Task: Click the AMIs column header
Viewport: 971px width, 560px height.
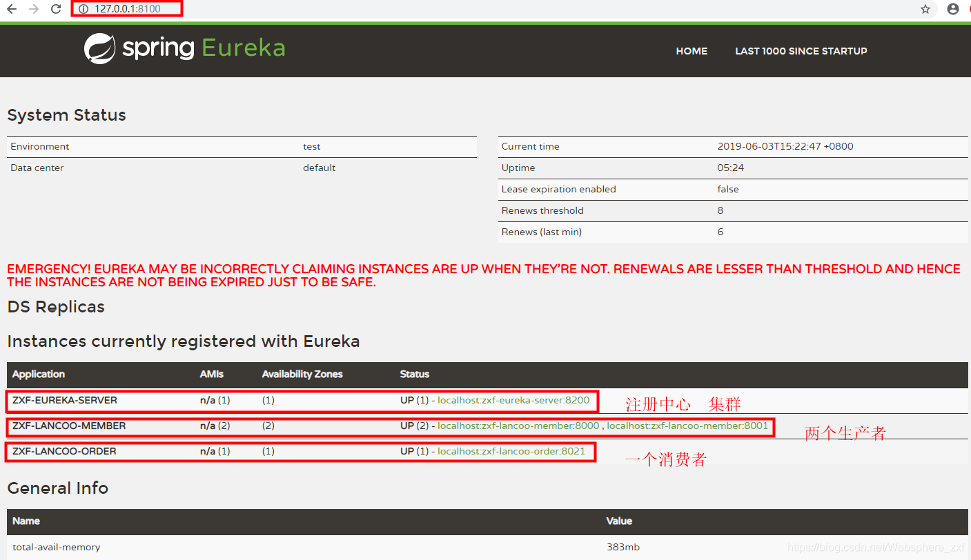Action: [212, 374]
